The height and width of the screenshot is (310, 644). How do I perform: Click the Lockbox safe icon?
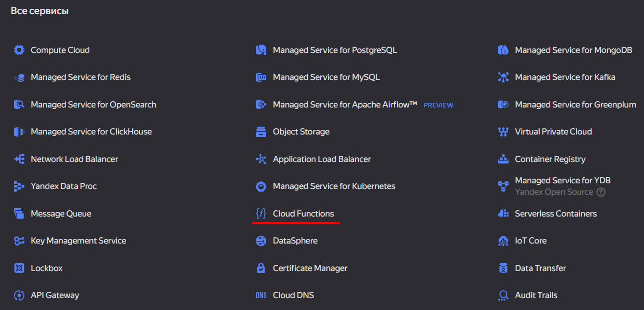(x=19, y=268)
